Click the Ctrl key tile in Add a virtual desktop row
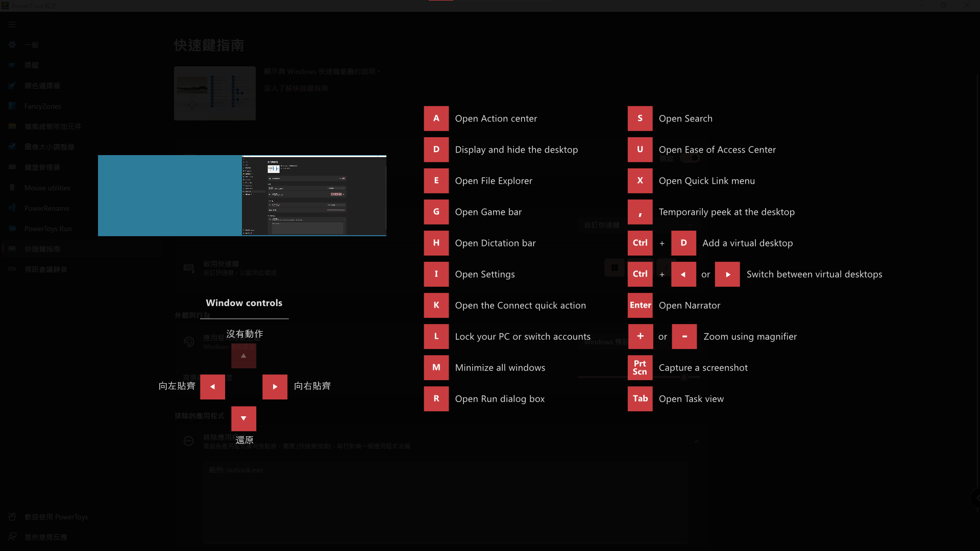 click(640, 243)
